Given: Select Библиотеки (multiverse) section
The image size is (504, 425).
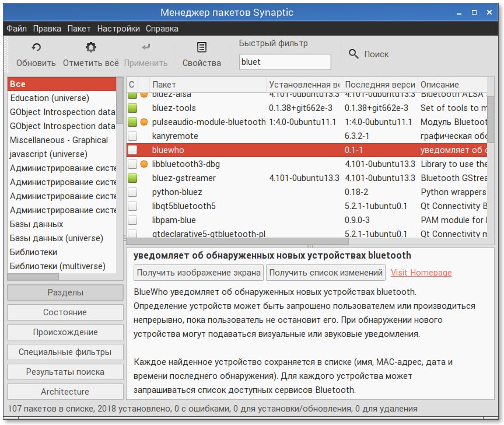Looking at the screenshot, I should coord(62,266).
